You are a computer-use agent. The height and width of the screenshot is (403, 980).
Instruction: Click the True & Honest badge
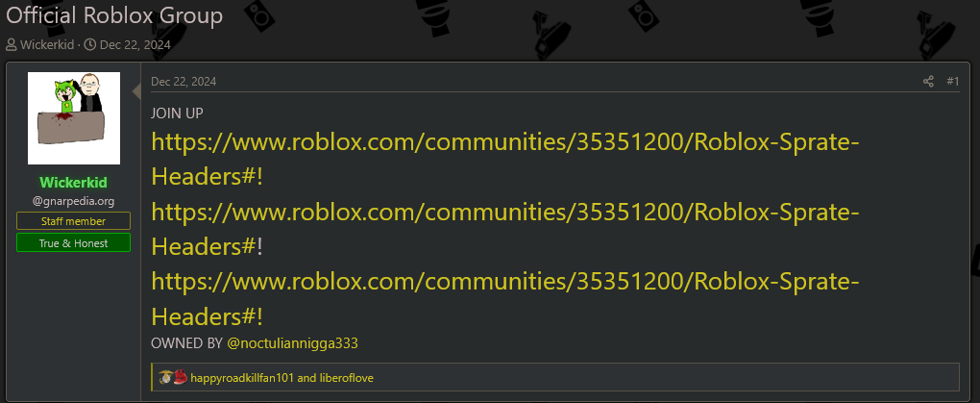coord(74,242)
